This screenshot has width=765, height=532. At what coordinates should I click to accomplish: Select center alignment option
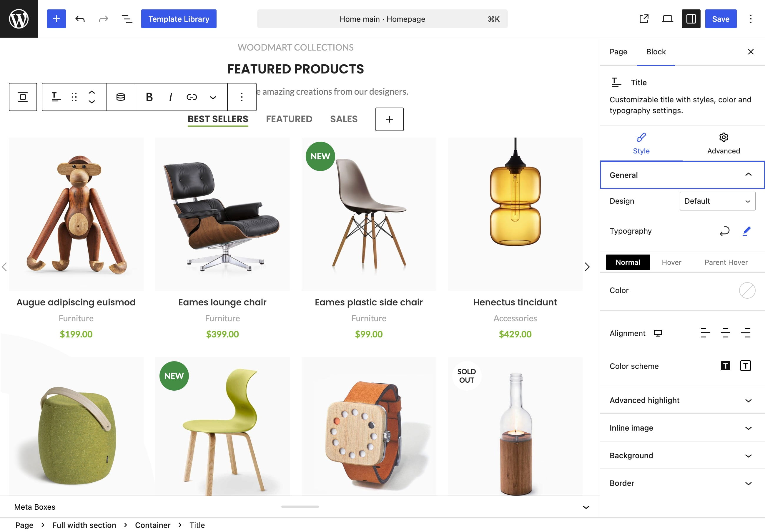click(725, 333)
